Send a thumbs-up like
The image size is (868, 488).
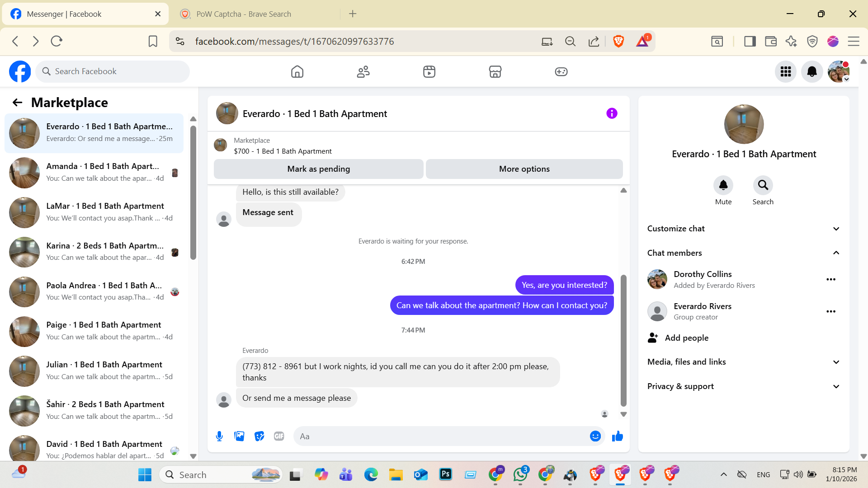pyautogui.click(x=617, y=436)
